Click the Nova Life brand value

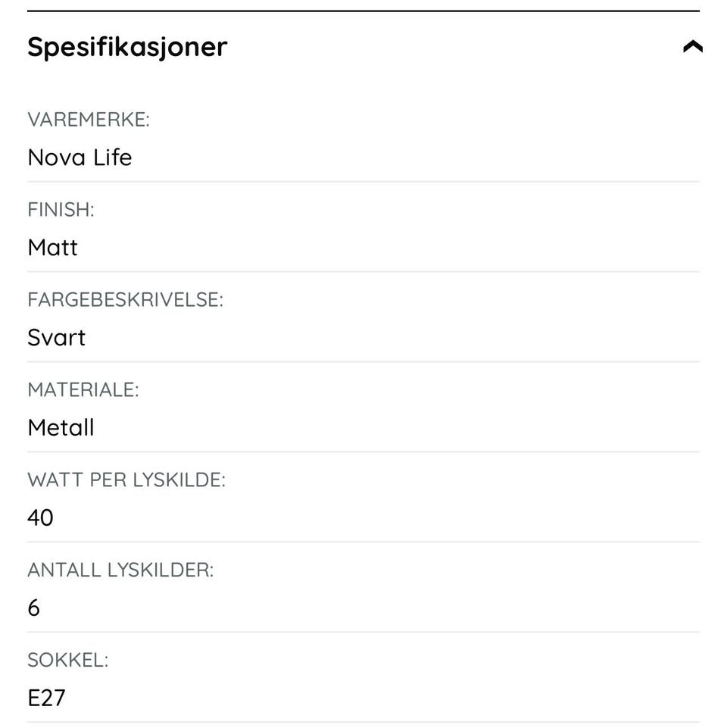click(x=80, y=158)
